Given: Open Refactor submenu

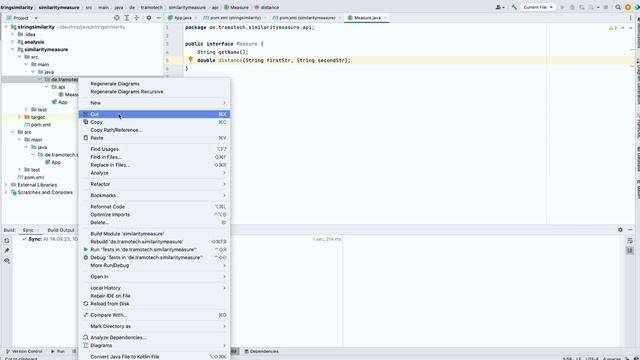Looking at the screenshot, I should (154, 184).
